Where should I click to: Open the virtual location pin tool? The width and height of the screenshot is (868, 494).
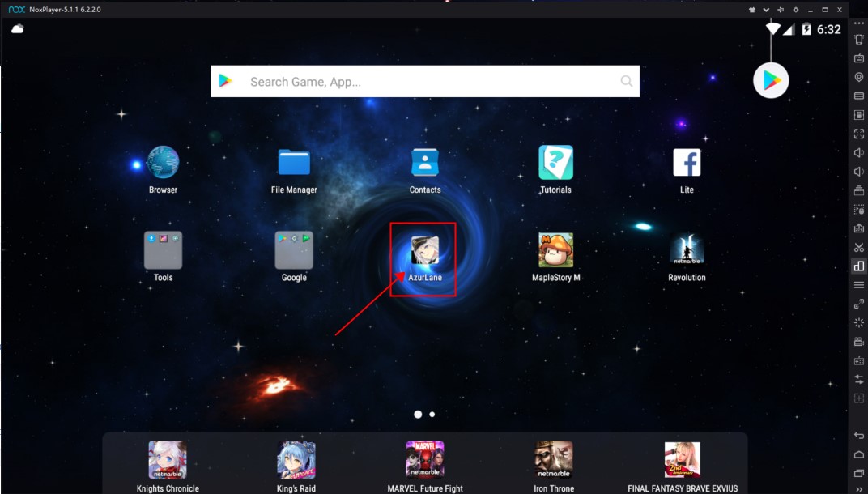click(x=859, y=77)
